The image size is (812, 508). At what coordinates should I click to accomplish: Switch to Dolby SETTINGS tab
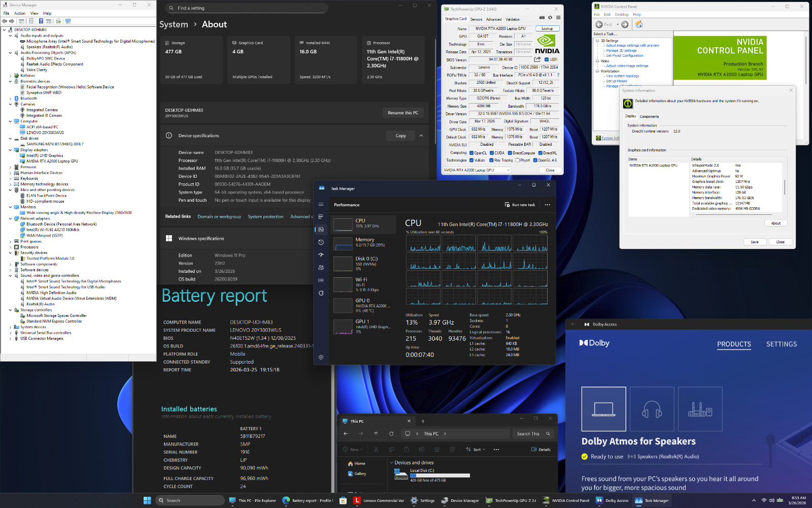coord(781,344)
